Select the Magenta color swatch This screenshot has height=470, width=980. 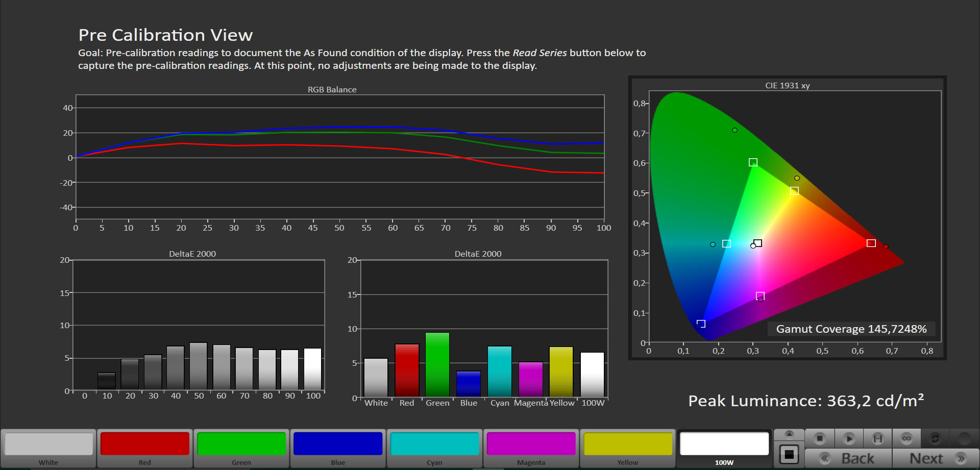531,444
